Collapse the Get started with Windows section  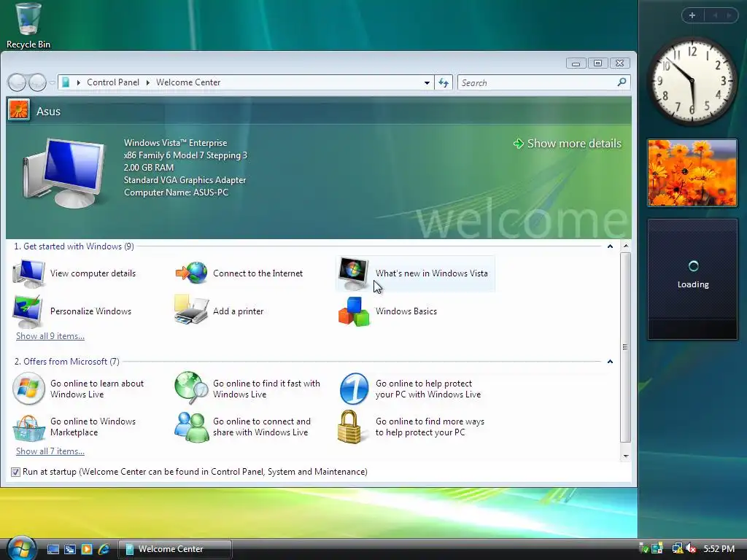click(x=610, y=246)
